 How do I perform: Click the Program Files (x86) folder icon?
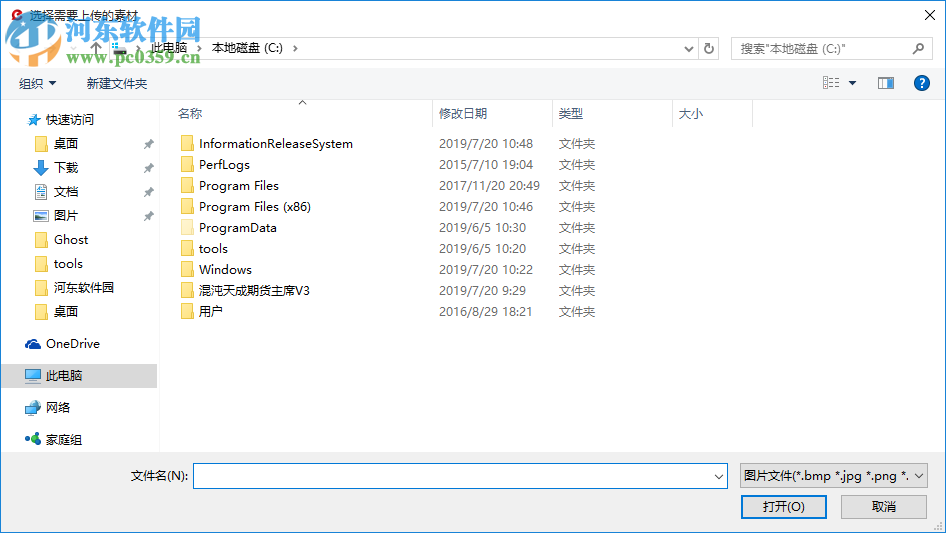click(x=188, y=206)
